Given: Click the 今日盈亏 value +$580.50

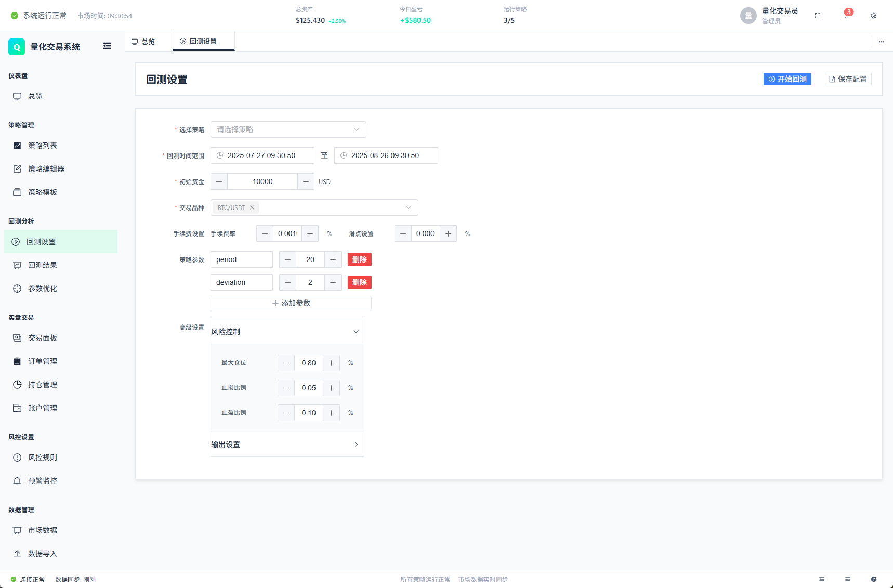Looking at the screenshot, I should [415, 20].
